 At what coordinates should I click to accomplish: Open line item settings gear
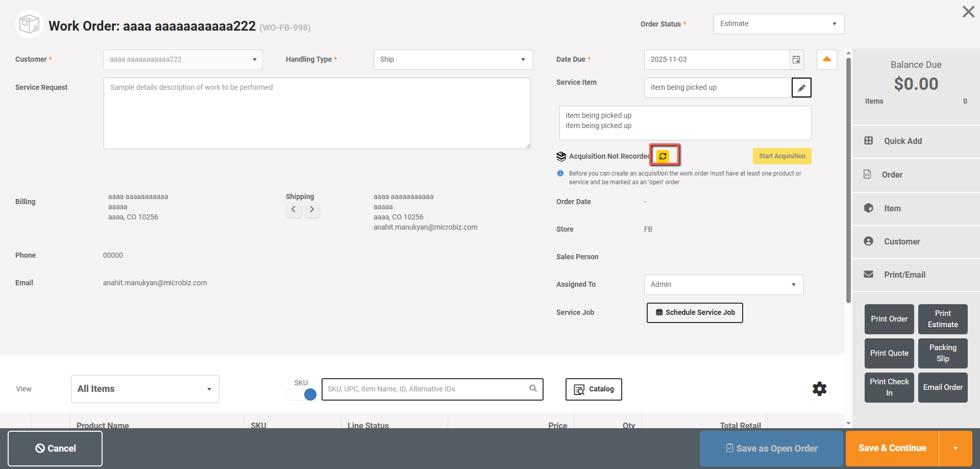pyautogui.click(x=820, y=389)
